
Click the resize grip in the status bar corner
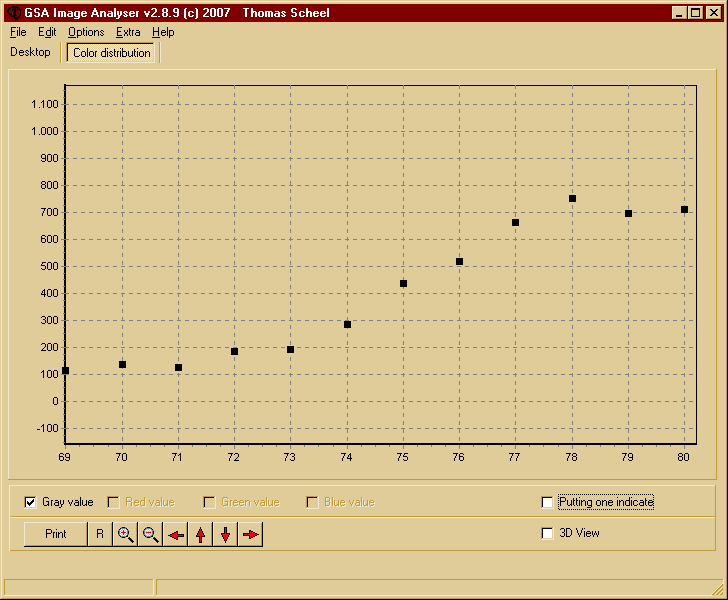[x=717, y=589]
